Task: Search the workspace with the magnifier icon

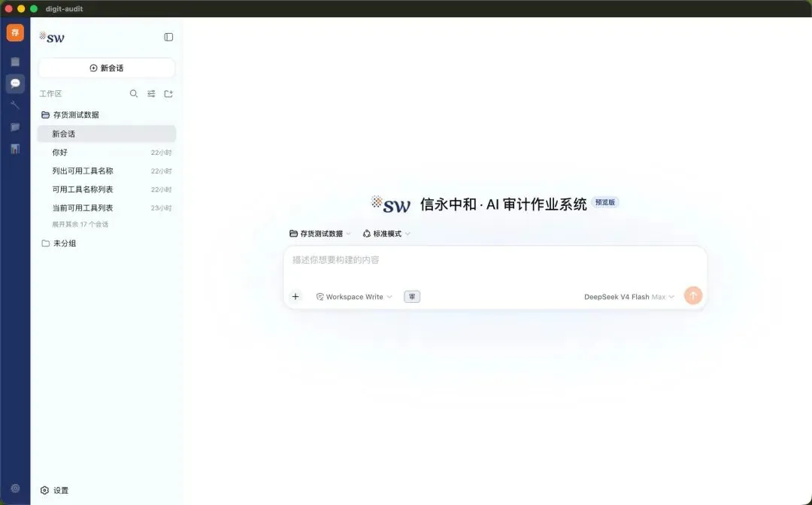Action: (x=134, y=94)
